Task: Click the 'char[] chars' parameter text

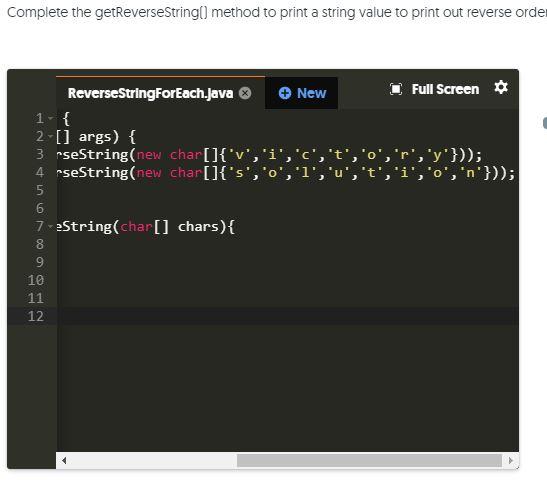Action: coord(171,227)
